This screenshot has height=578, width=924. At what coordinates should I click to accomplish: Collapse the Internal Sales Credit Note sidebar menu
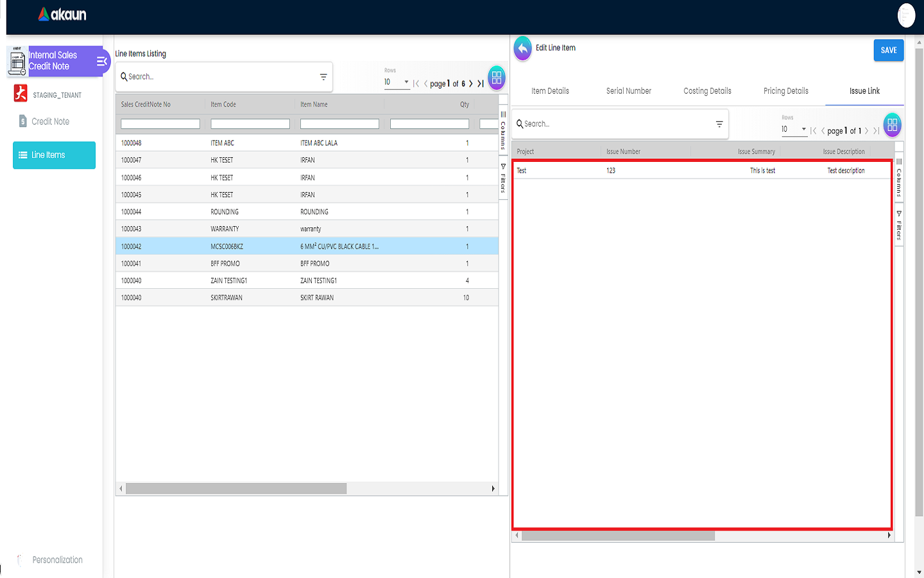coord(101,62)
